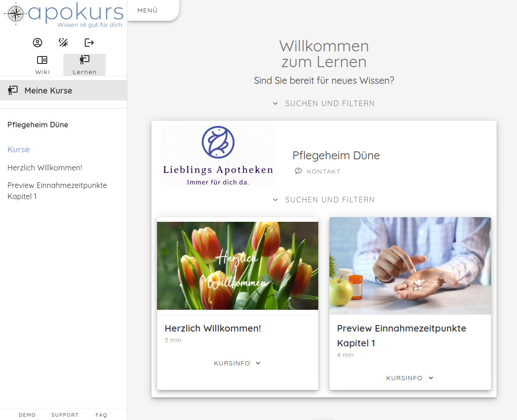Expand Suchen und Filtern inside Pflegeheim Düne

(324, 200)
